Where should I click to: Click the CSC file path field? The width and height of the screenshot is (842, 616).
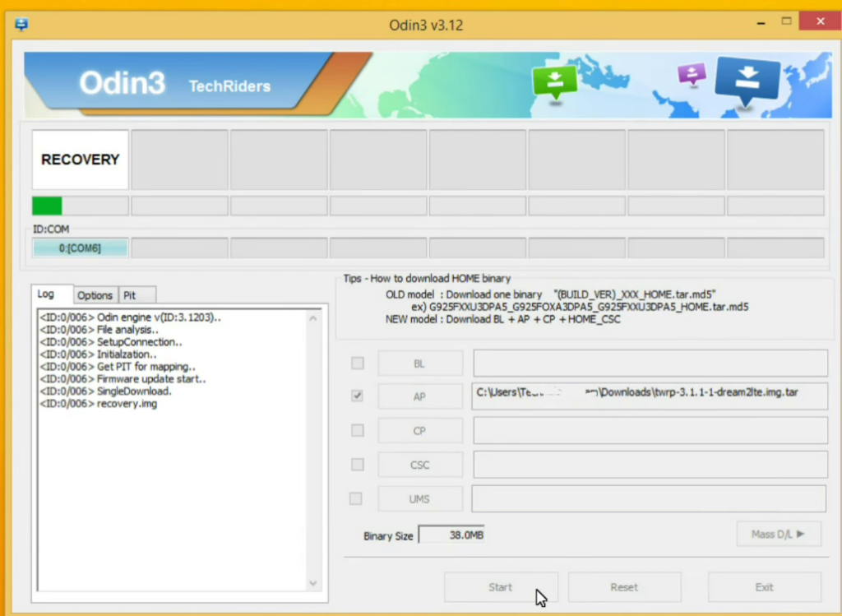(x=650, y=465)
